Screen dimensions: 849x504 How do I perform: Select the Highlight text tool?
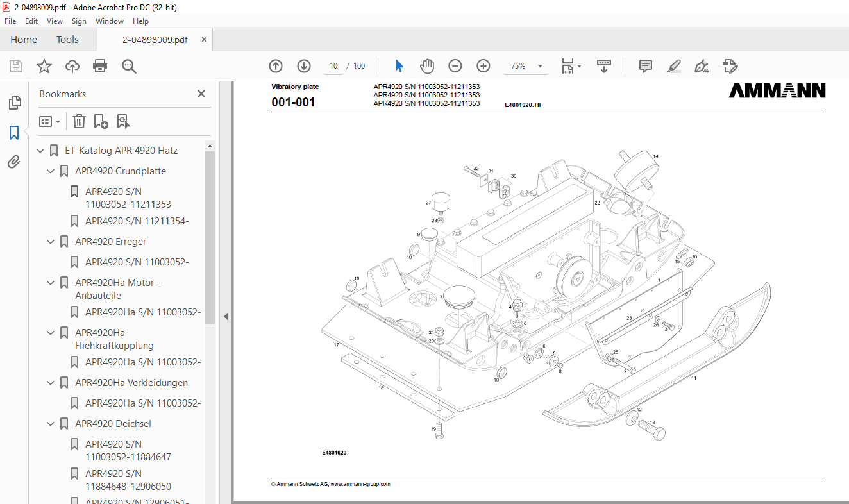click(673, 66)
